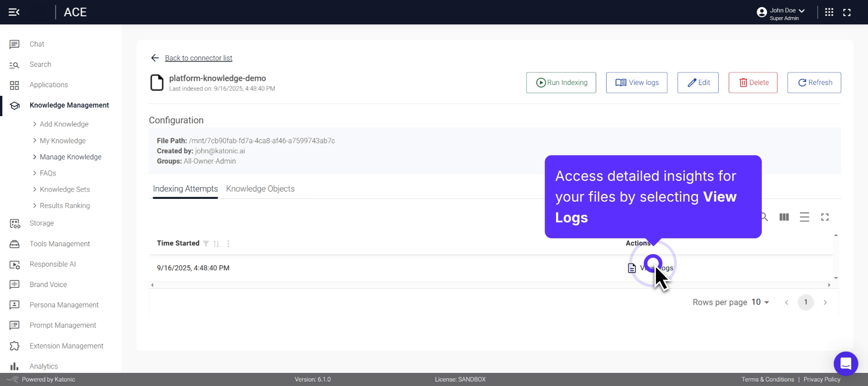Open the support chat bubble
868x386 pixels.
pos(846,363)
